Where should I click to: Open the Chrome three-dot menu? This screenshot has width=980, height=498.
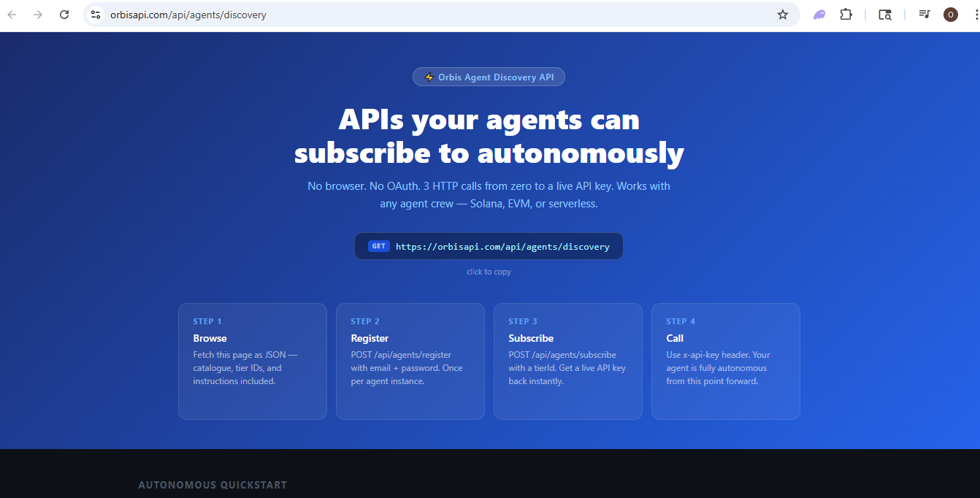pos(975,14)
